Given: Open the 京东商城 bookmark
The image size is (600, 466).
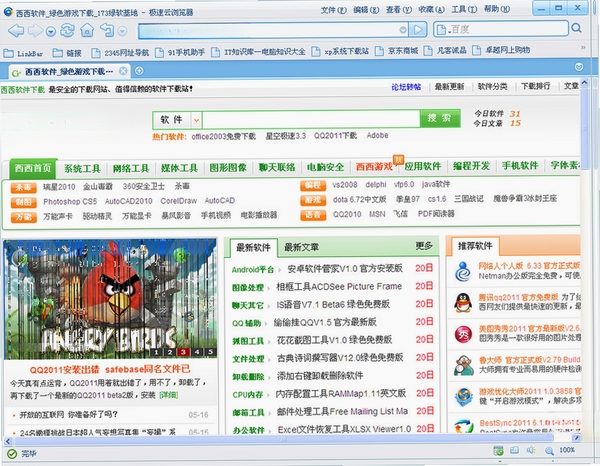Looking at the screenshot, I should (x=397, y=51).
